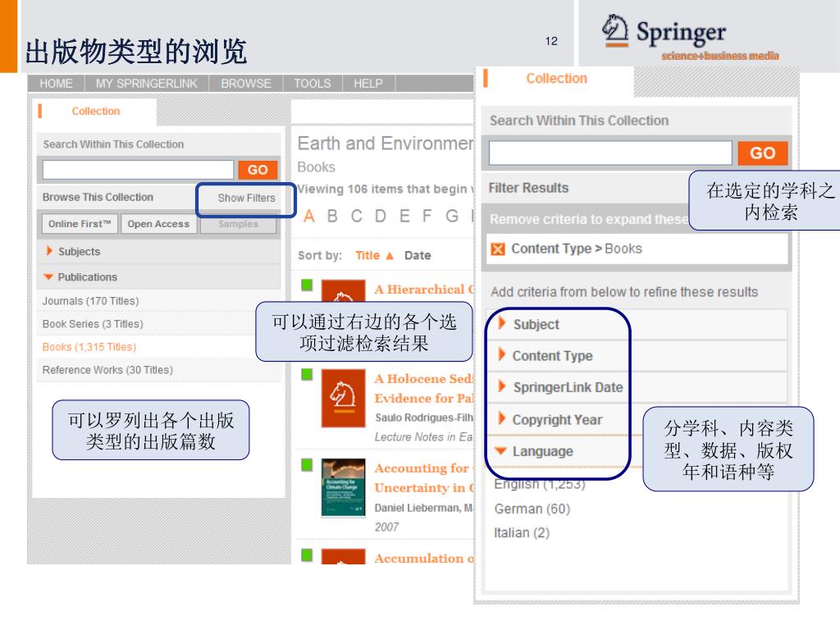Click the right panel search input field
Viewport: 840px width, 630px height.
610,153
